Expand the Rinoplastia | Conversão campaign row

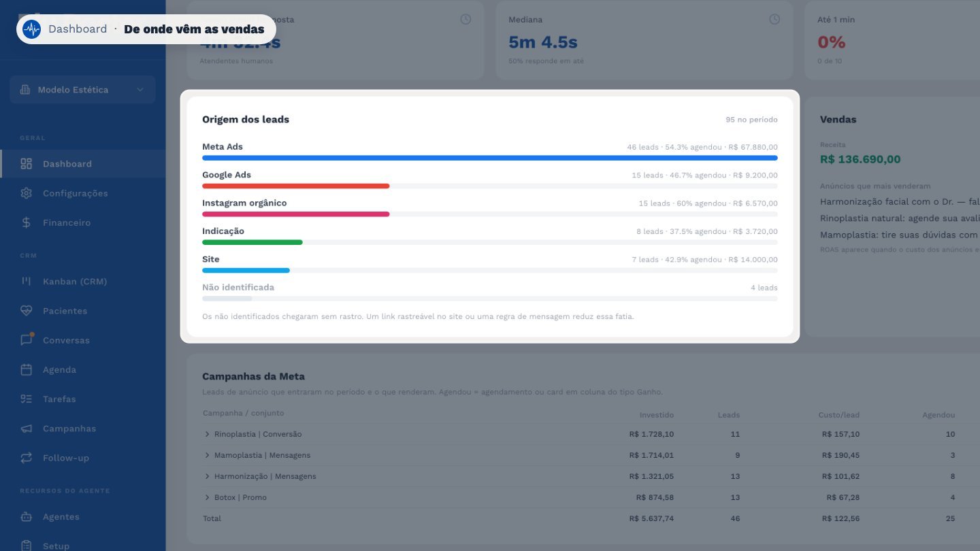coord(207,434)
